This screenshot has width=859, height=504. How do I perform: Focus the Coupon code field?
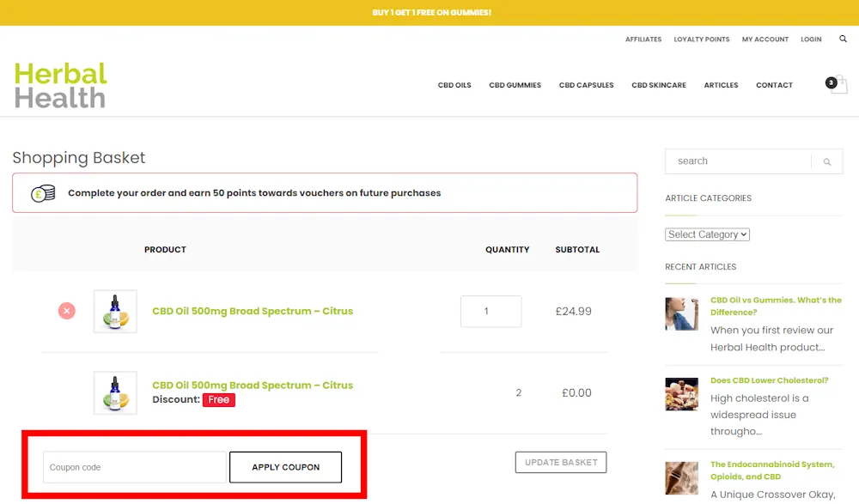[135, 467]
